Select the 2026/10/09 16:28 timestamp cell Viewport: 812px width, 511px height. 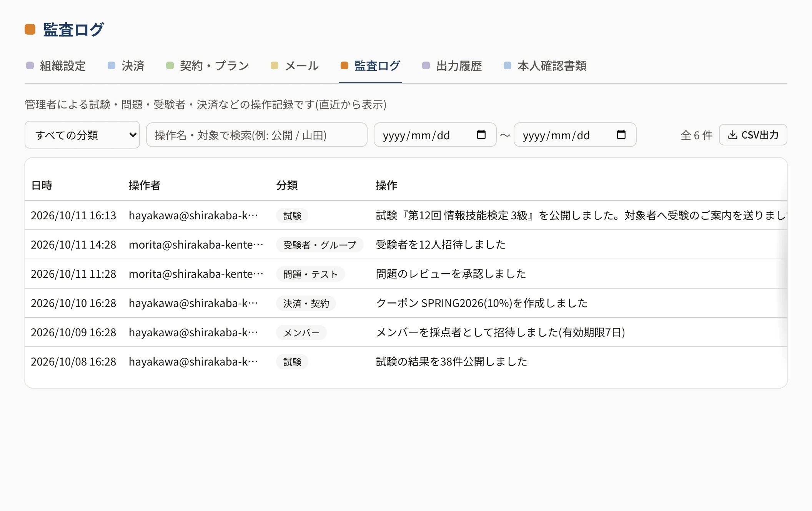(73, 332)
